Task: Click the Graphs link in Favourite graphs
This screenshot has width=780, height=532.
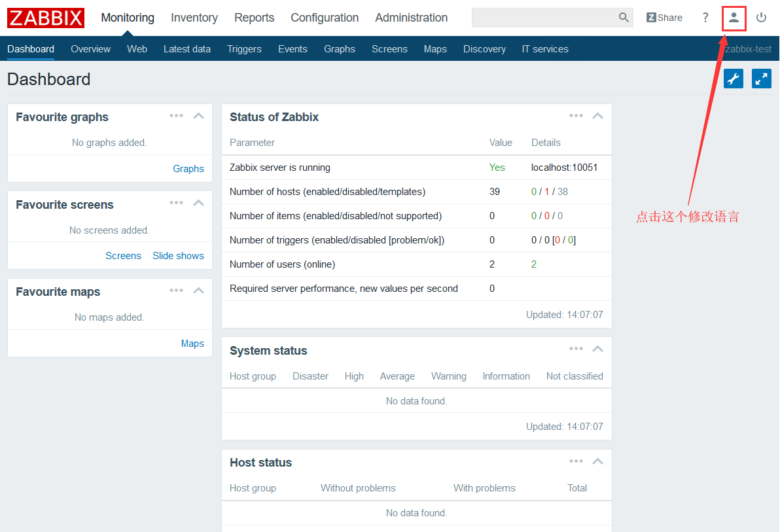Action: (x=188, y=169)
